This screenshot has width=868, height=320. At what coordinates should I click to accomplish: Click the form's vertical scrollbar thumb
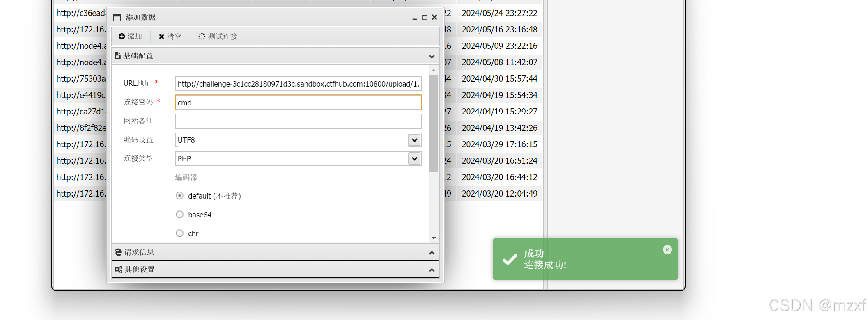click(434, 124)
